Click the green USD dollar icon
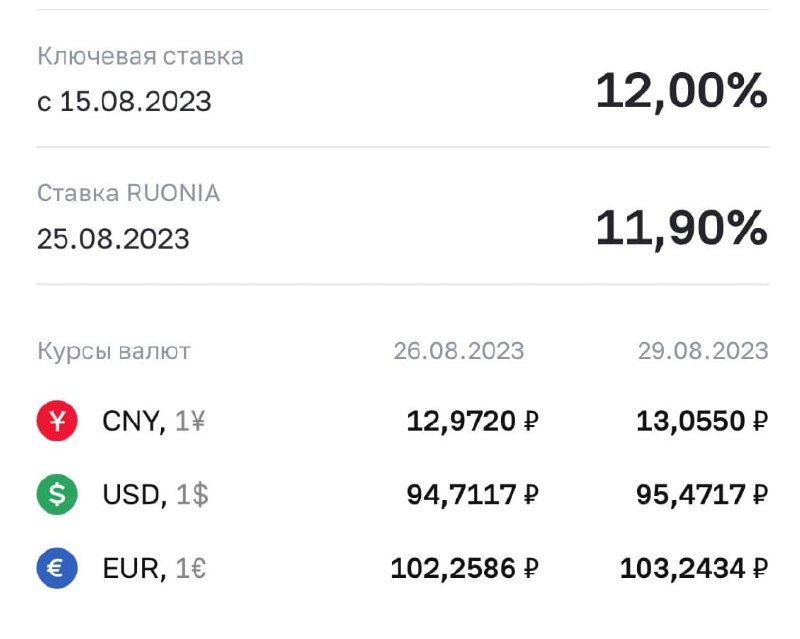The image size is (800, 639). click(57, 495)
